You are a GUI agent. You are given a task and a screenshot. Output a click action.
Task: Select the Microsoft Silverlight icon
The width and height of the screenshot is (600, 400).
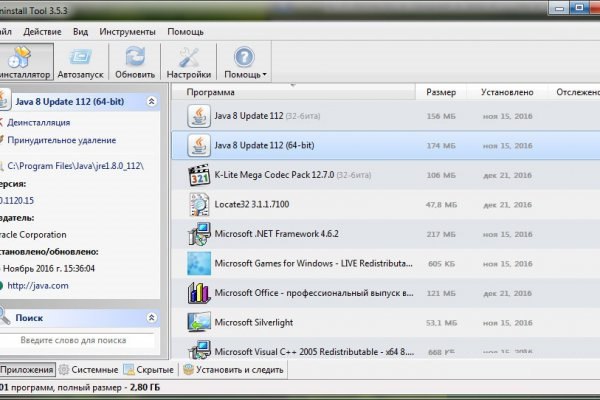[x=199, y=322]
